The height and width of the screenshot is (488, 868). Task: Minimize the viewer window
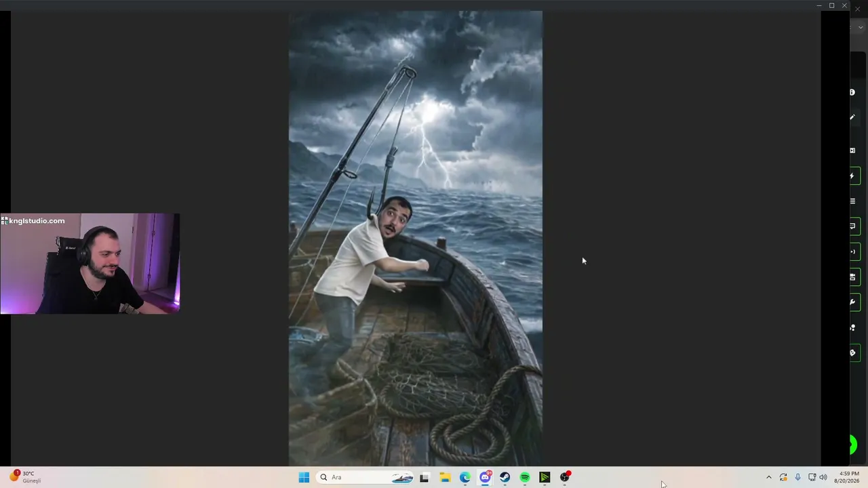tap(819, 5)
